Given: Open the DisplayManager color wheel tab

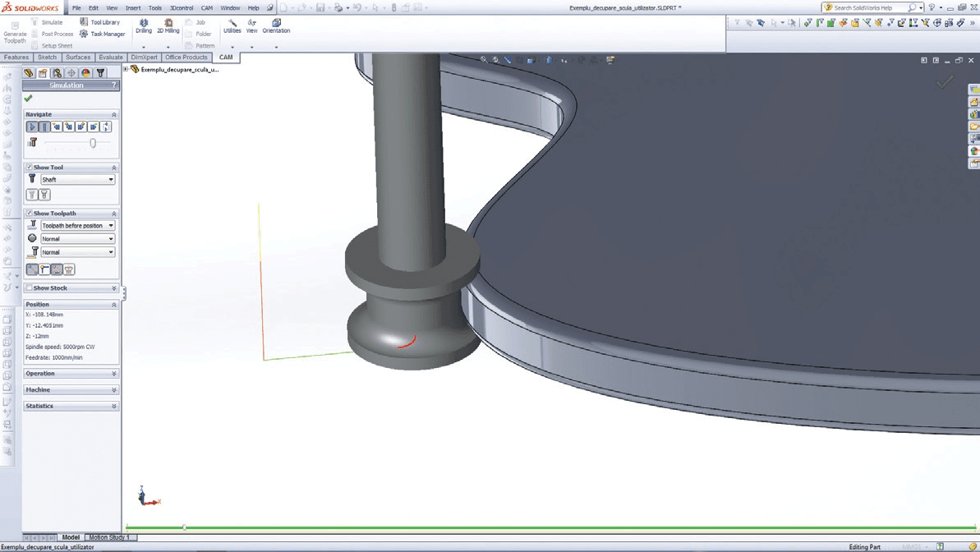Looking at the screenshot, I should click(x=85, y=72).
